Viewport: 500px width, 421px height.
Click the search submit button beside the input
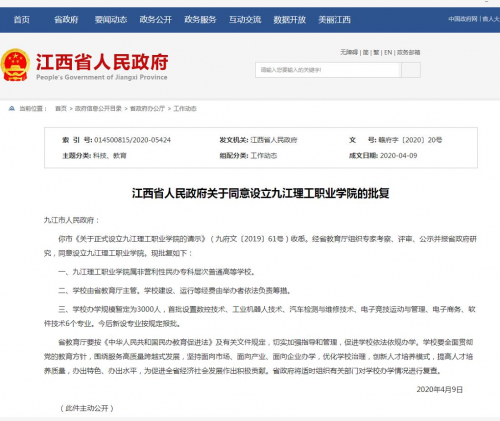[411, 70]
